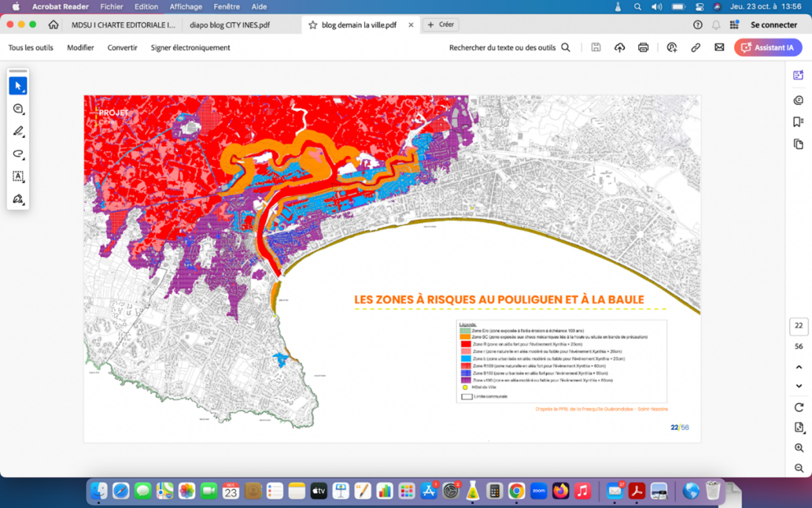
Task: Print the document with printer icon
Action: (643, 47)
